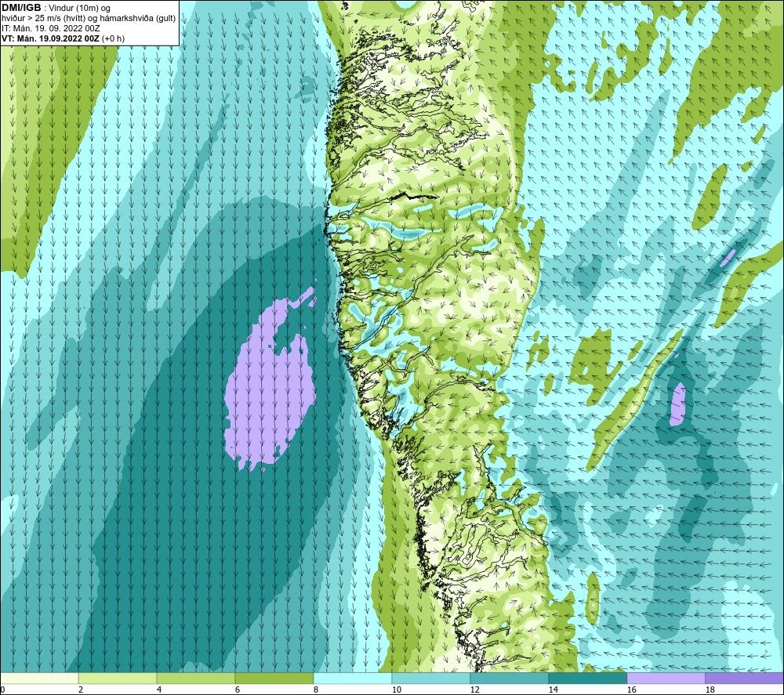Click the 6–8 m/s olive green legend swatch

(x=274, y=678)
